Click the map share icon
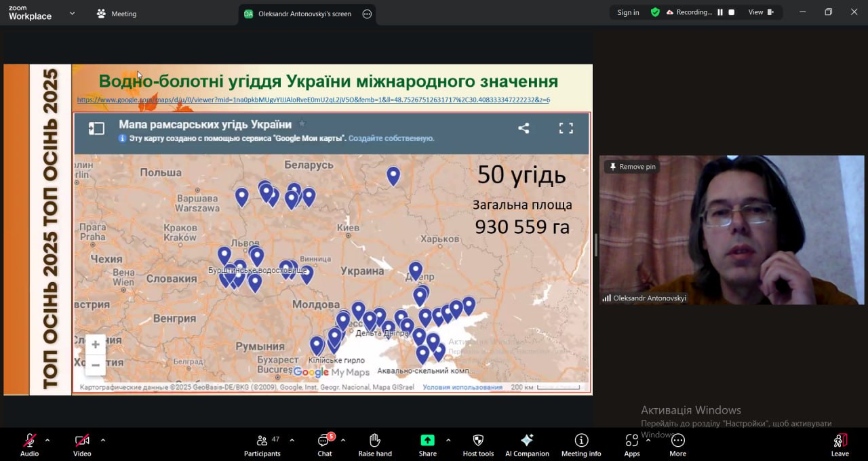Screen dimensions: 868x461 point(524,128)
